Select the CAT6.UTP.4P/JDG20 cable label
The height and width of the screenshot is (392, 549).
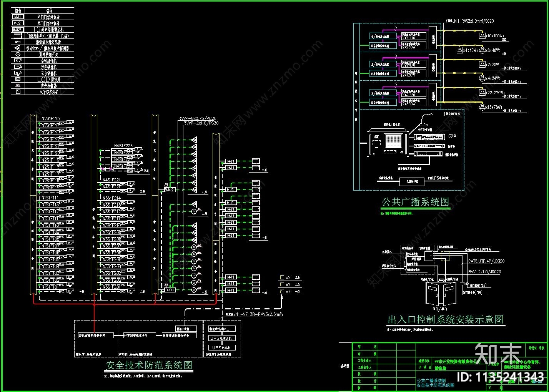pos(486,261)
